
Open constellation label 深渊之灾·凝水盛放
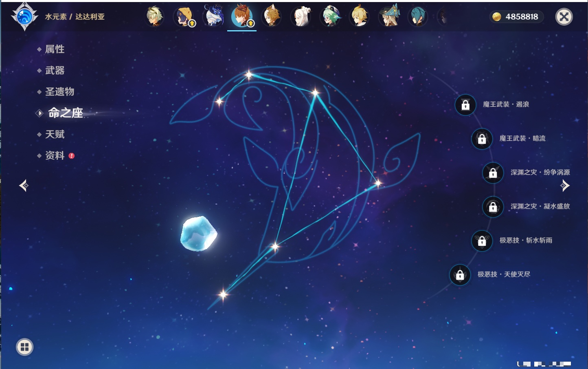point(540,206)
